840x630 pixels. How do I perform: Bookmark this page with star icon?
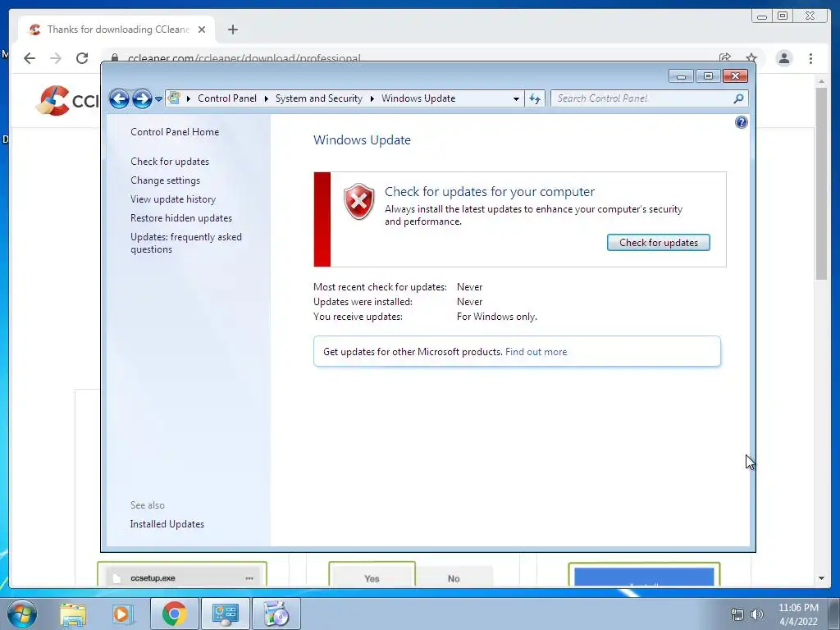[751, 58]
